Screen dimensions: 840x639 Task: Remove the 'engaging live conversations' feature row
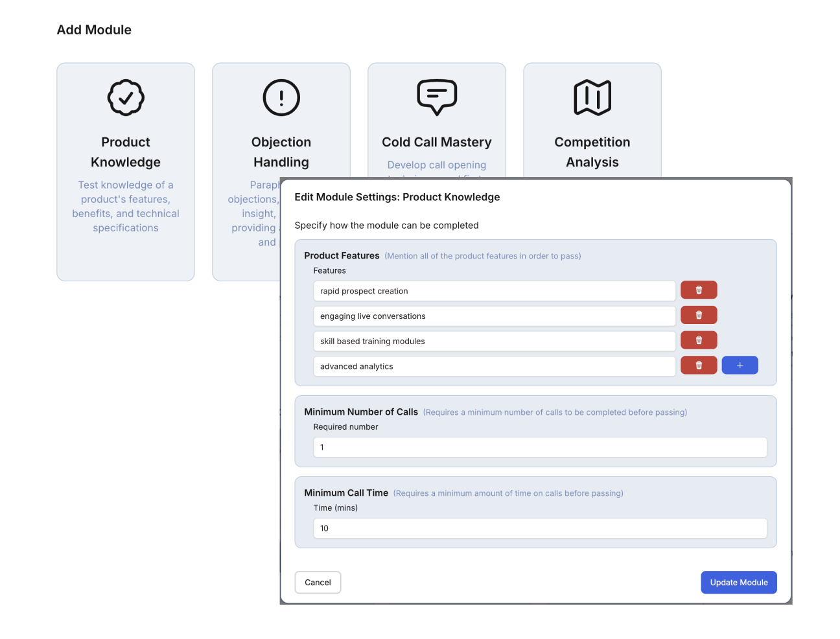coord(698,316)
